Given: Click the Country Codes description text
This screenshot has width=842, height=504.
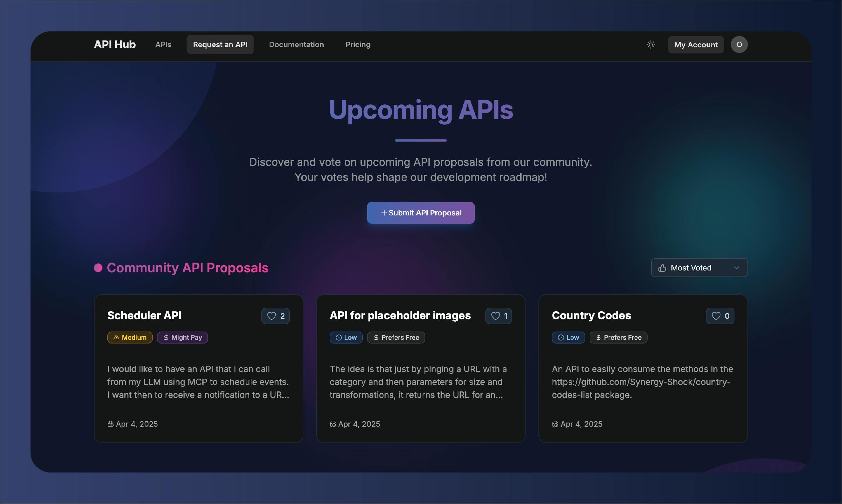Looking at the screenshot, I should tap(642, 382).
